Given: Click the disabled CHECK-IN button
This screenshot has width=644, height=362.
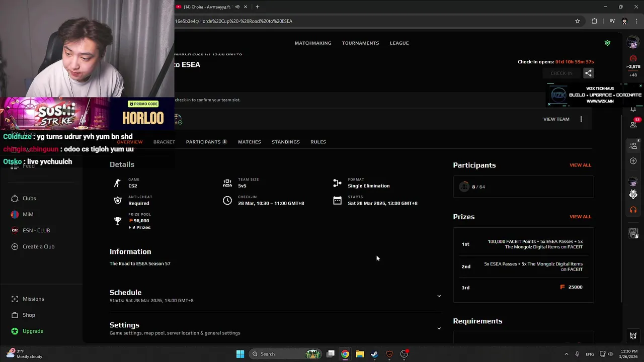Looking at the screenshot, I should click(x=561, y=73).
